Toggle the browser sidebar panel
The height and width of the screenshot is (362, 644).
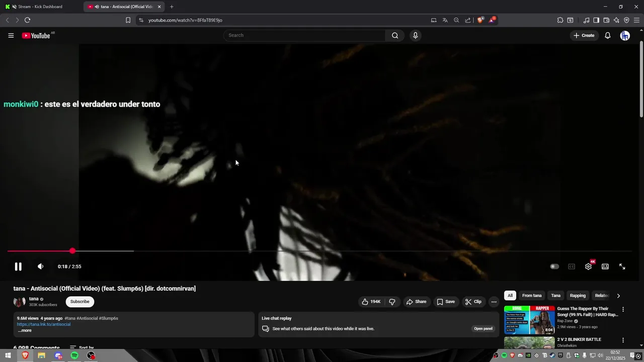point(596,20)
